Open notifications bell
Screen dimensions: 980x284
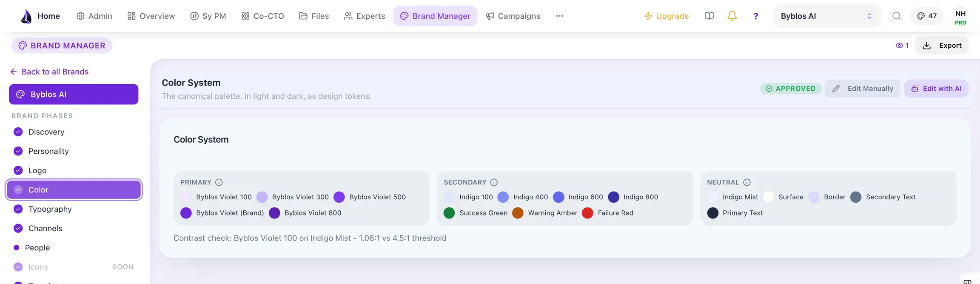pyautogui.click(x=732, y=16)
